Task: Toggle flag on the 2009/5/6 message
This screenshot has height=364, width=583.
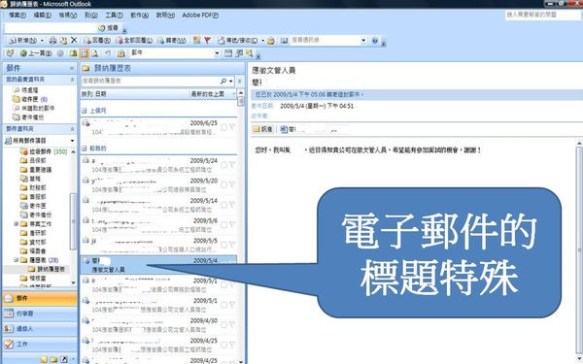Action: [x=232, y=225]
